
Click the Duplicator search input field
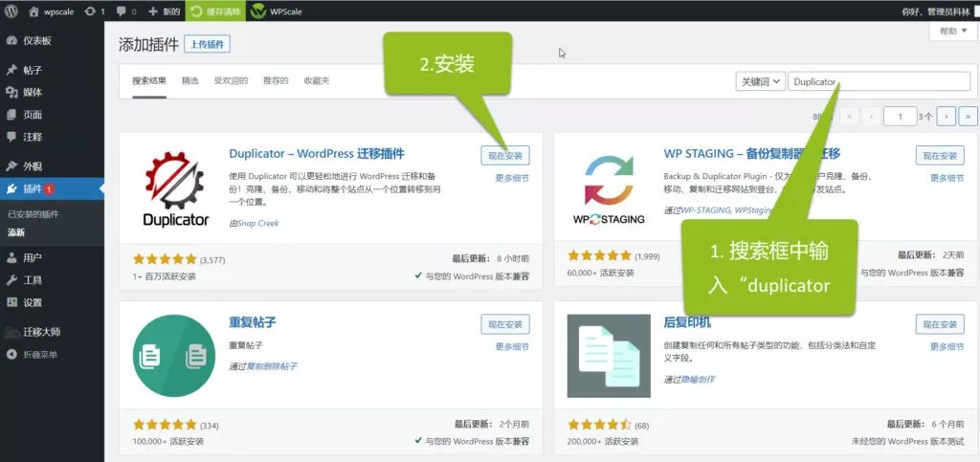click(879, 82)
